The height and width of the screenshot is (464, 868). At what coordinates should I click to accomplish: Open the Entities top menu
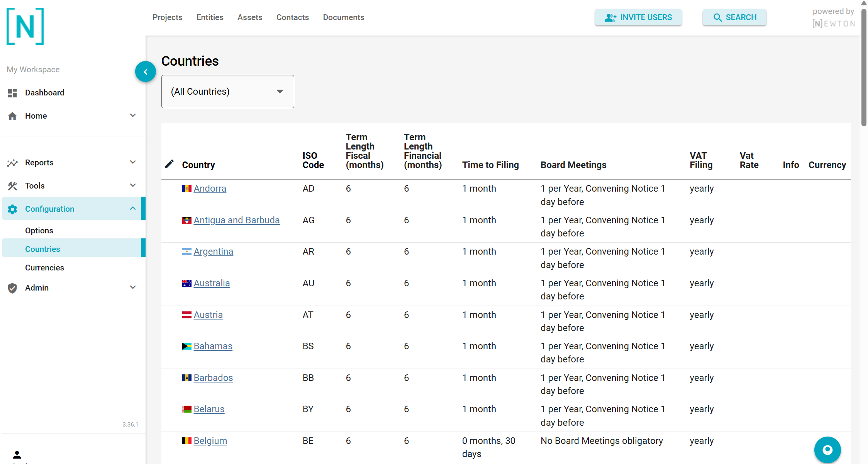point(210,17)
